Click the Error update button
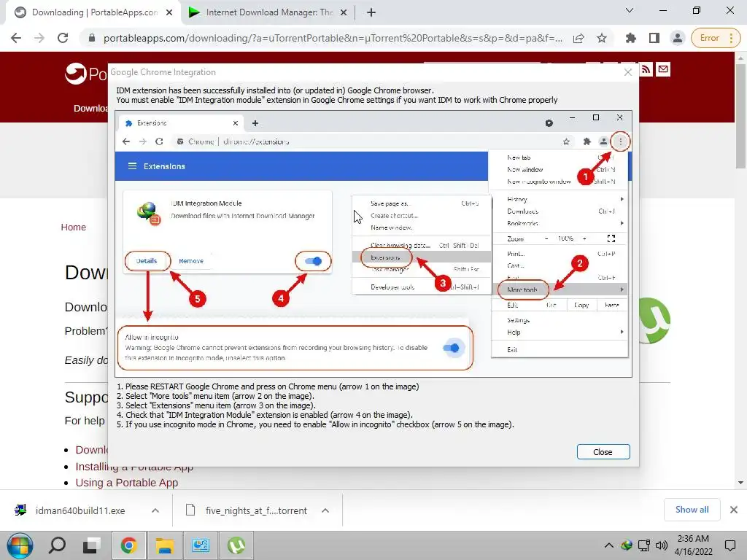 (x=715, y=38)
